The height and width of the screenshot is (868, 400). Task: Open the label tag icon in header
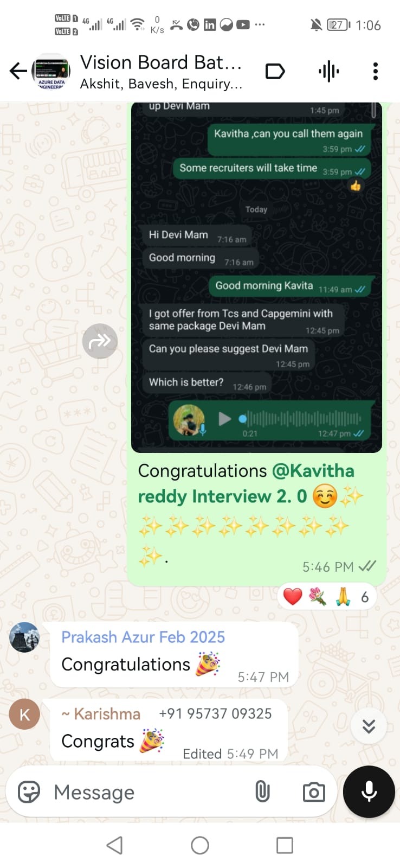(x=275, y=71)
